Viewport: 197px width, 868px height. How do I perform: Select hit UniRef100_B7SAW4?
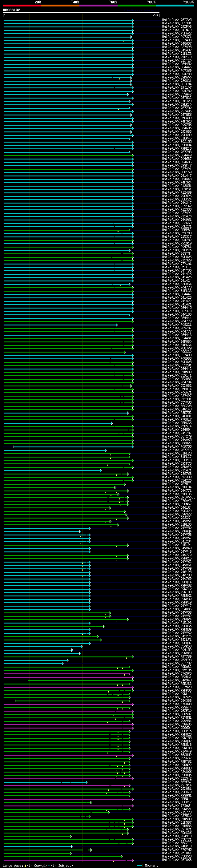tap(176, 806)
